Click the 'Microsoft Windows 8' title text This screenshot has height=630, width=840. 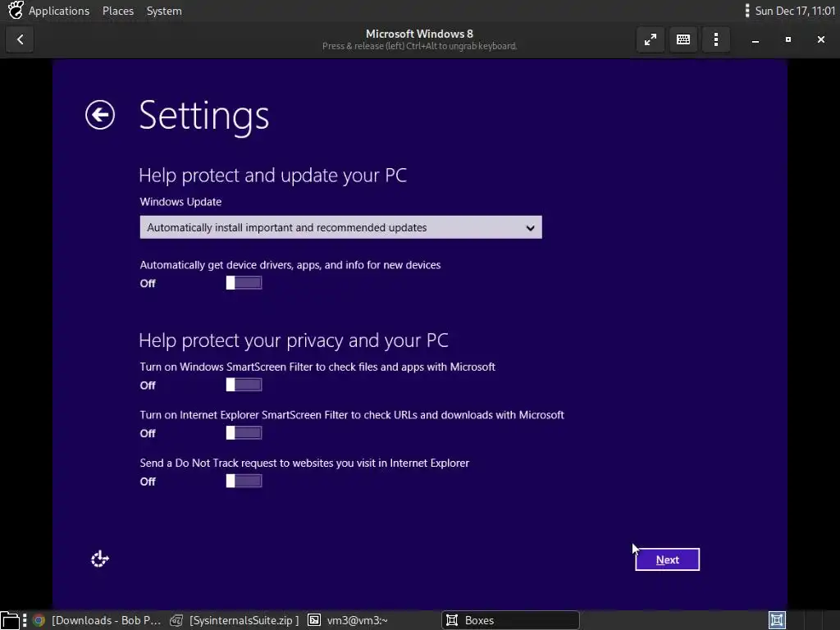pos(419,34)
